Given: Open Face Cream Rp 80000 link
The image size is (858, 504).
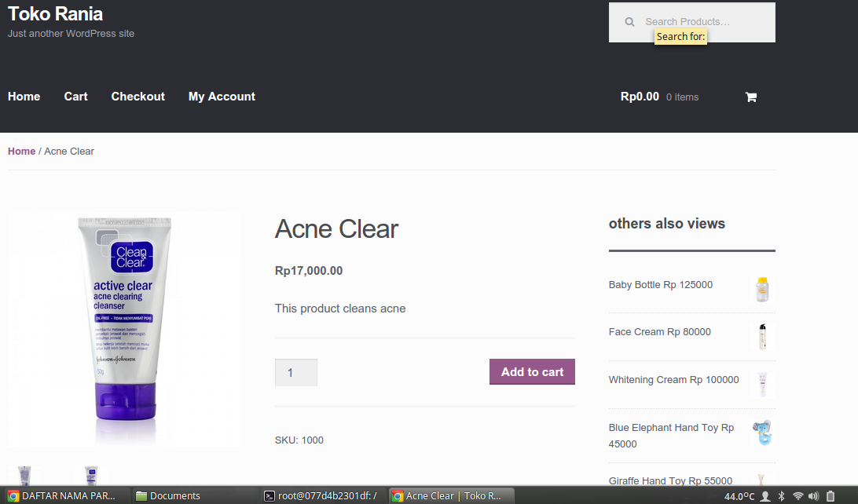Looking at the screenshot, I should [x=659, y=332].
